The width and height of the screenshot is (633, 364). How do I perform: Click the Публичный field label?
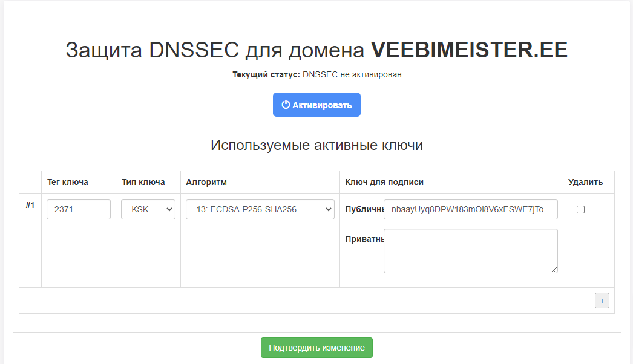point(364,210)
